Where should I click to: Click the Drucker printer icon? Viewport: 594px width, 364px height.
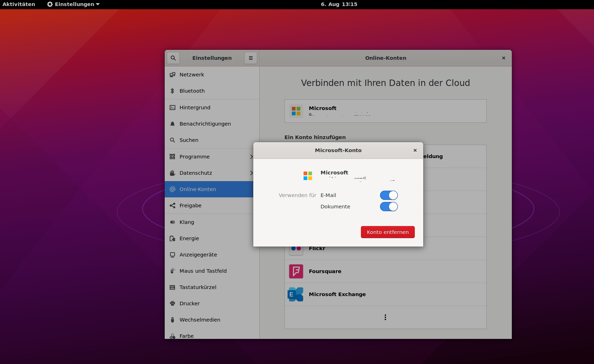click(172, 304)
